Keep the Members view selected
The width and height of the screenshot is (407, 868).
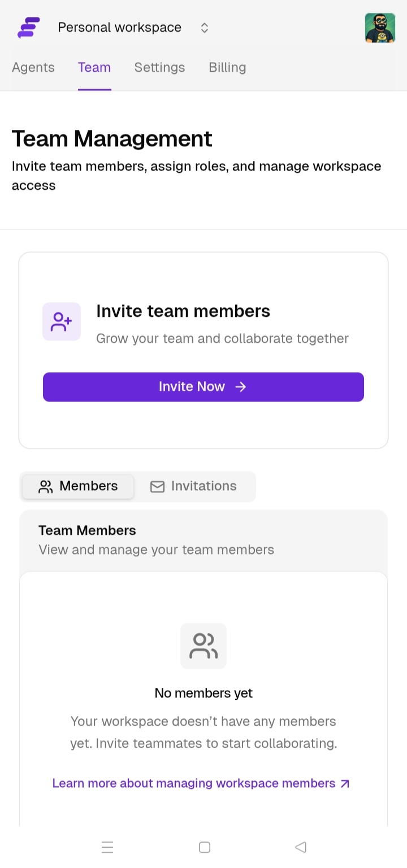coord(77,486)
